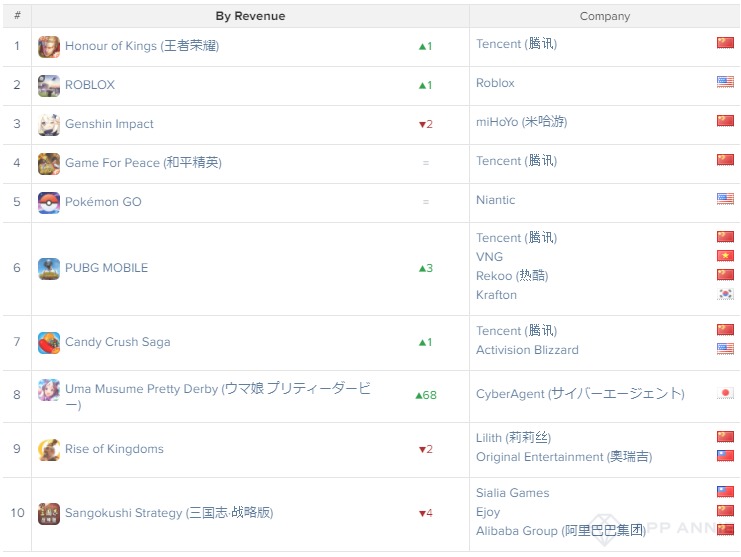741x557 pixels.
Task: Click the down 2 indicator for Genshin Impact
Action: [426, 124]
